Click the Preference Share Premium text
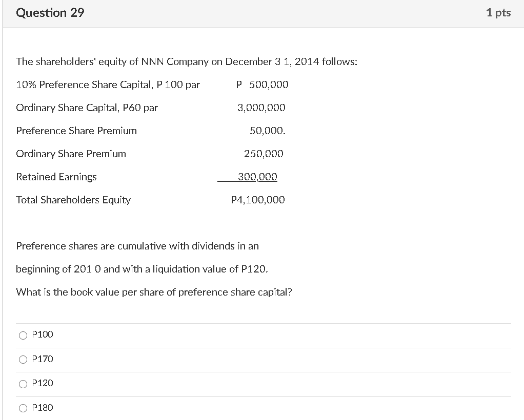This screenshot has height=420, width=524. click(76, 131)
